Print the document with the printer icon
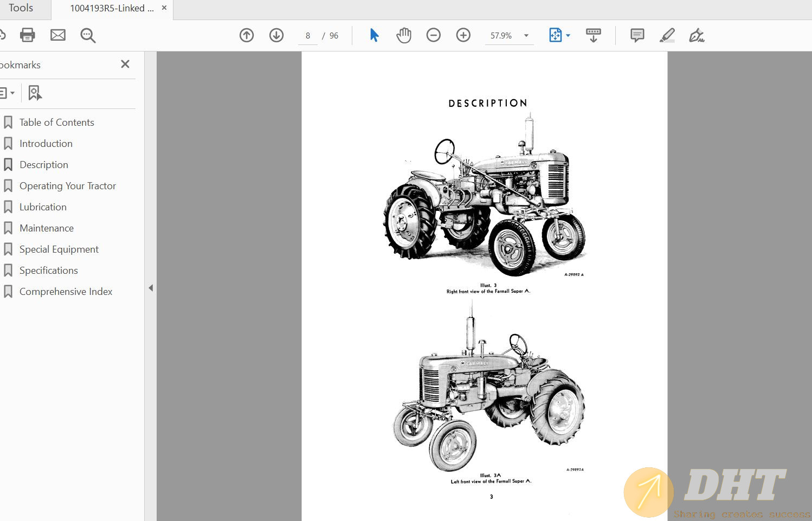This screenshot has width=812, height=521. point(27,35)
